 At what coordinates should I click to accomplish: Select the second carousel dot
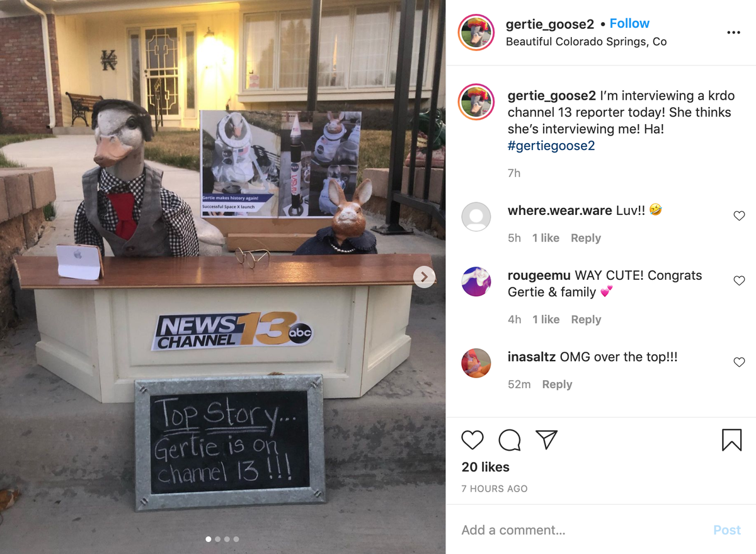(218, 539)
